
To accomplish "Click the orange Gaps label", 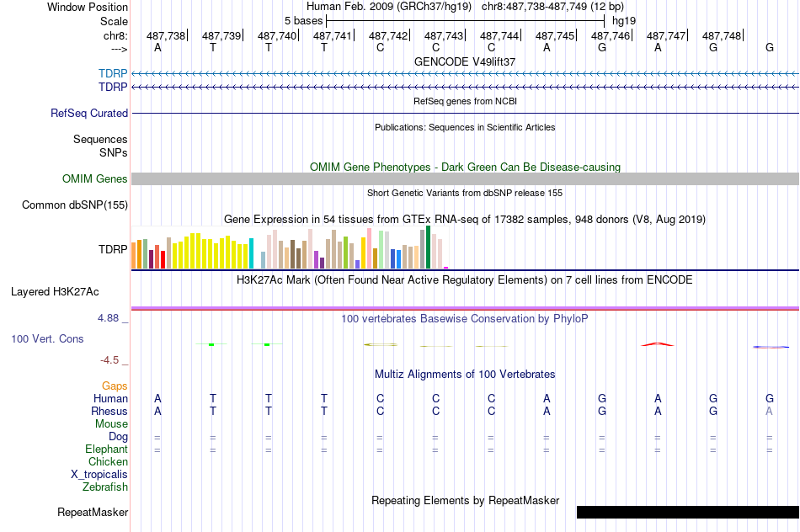I will click(115, 386).
